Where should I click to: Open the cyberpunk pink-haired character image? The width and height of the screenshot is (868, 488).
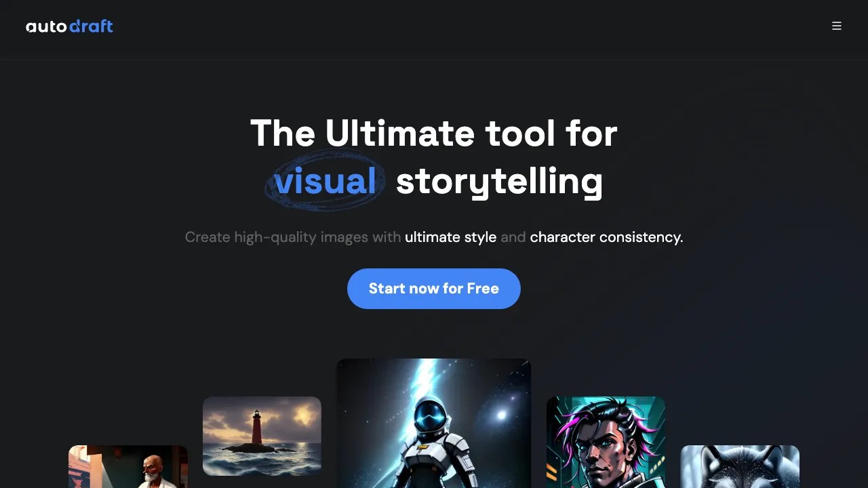pos(606,442)
